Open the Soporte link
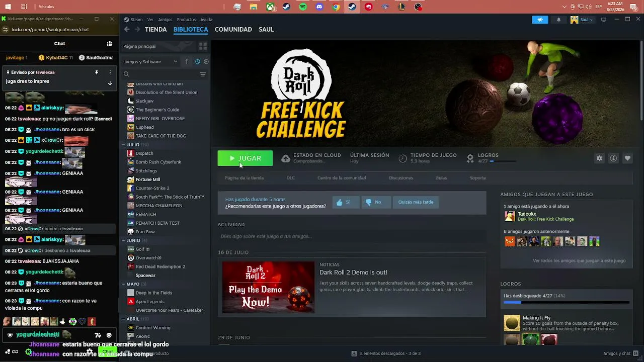 478,178
